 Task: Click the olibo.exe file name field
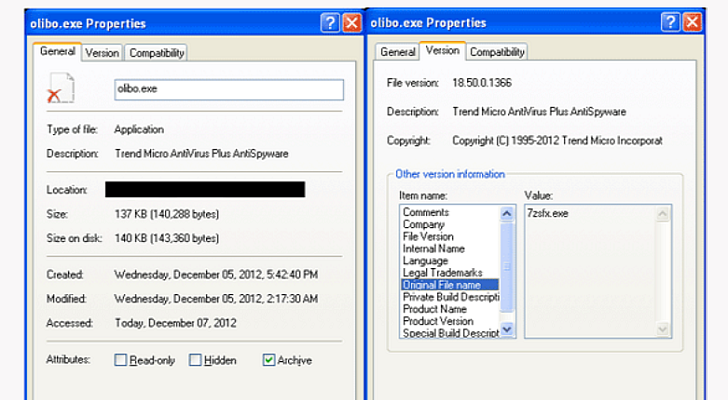tap(229, 90)
